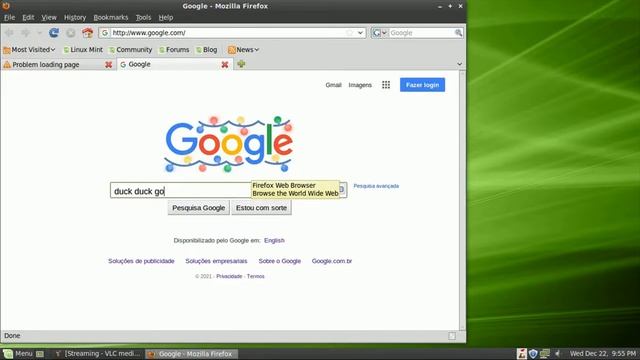Open Soluções de publicidade link

pyautogui.click(x=141, y=261)
